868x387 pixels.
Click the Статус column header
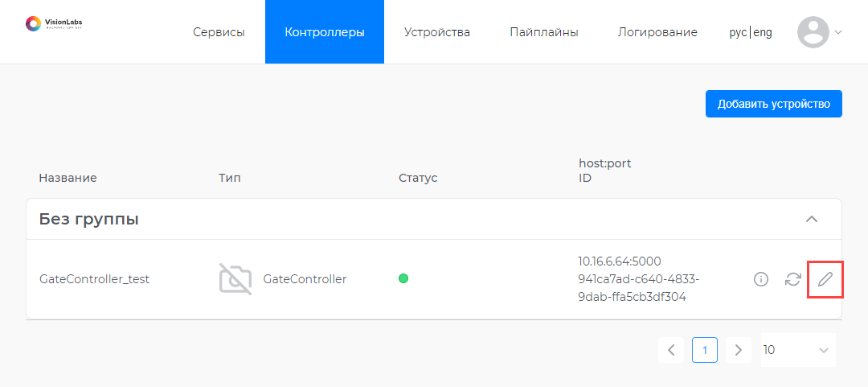coord(418,178)
